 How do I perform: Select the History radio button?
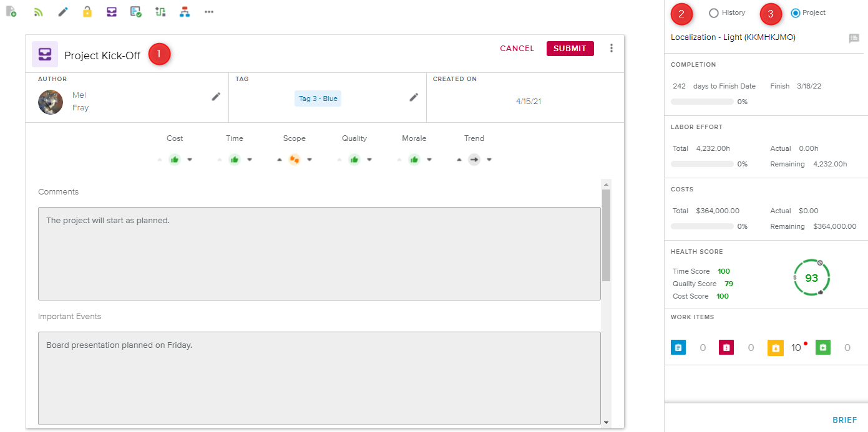[714, 13]
